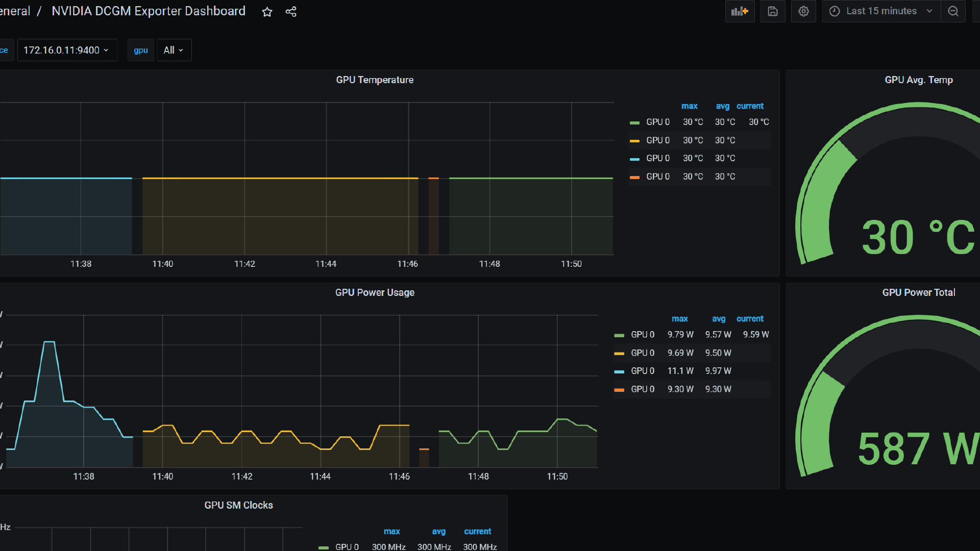Open the GPU Temperature panel title menu
The image size is (980, 551).
pyautogui.click(x=375, y=80)
